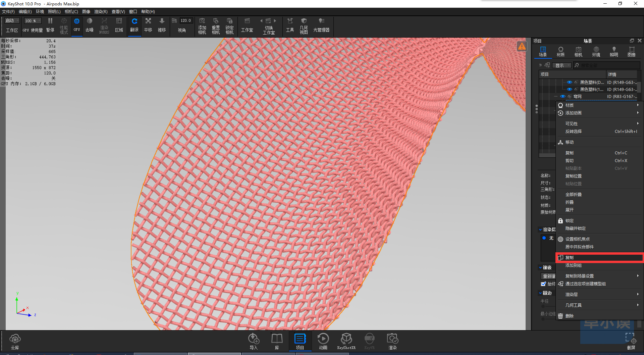Switch to the 图像 image tab
The width and height of the screenshot is (644, 355).
coord(632,52)
